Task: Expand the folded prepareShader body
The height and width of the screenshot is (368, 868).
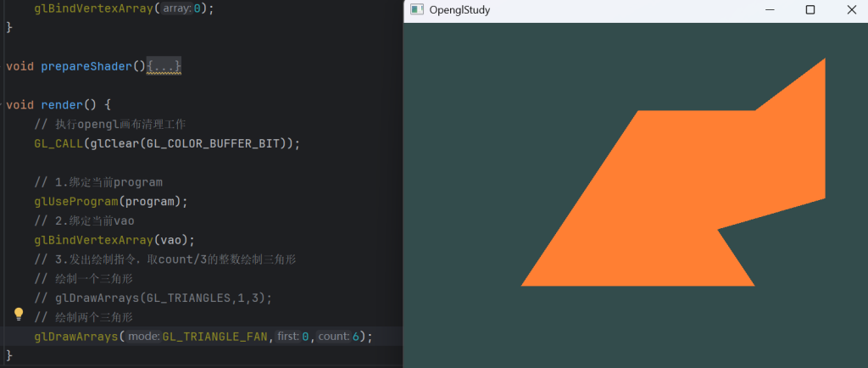Action: 164,65
